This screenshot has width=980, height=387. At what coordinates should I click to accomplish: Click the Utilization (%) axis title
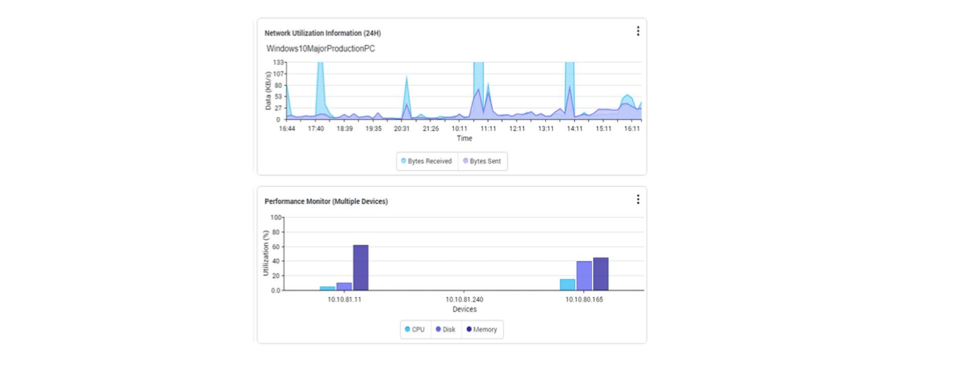267,253
